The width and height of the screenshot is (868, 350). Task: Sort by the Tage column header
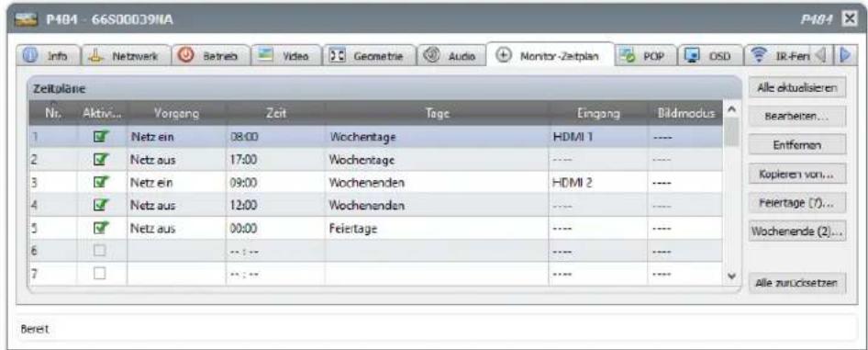(437, 114)
